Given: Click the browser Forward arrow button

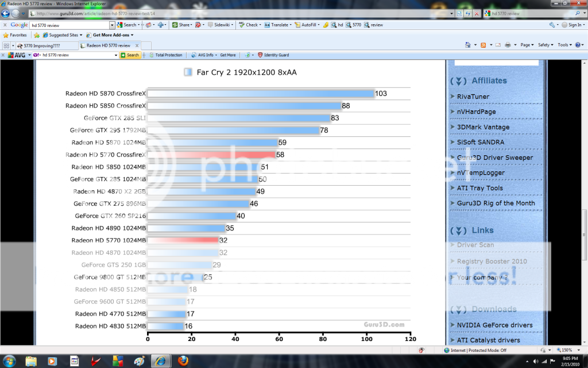Looking at the screenshot, I should click(x=15, y=14).
